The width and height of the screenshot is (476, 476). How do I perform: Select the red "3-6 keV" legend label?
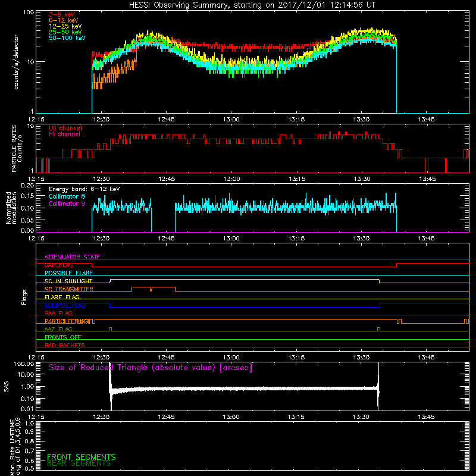click(62, 14)
